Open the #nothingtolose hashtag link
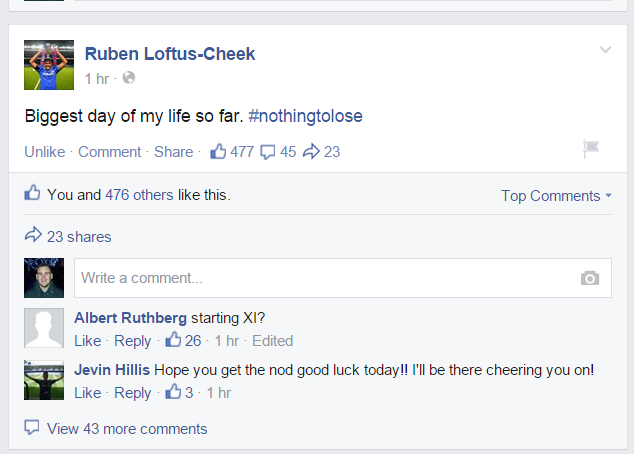This screenshot has width=634, height=454. 305,116
